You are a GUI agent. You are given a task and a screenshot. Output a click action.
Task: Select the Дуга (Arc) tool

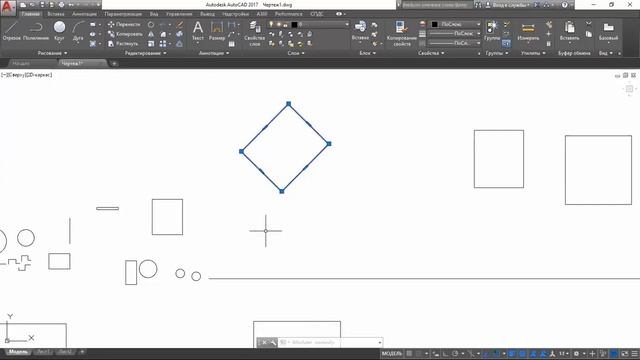(x=78, y=31)
